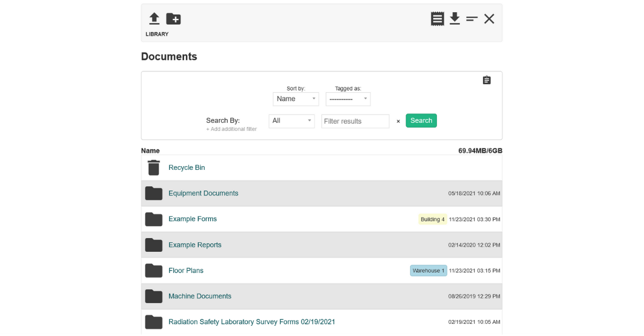Click the 08/26/2019 12:29 PM timestamp

[x=474, y=296]
